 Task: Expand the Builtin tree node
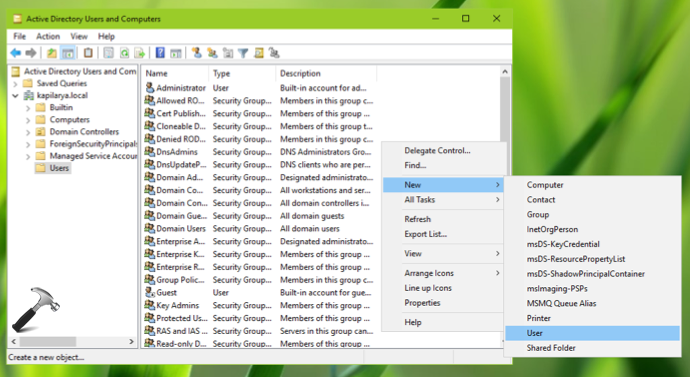(x=28, y=108)
